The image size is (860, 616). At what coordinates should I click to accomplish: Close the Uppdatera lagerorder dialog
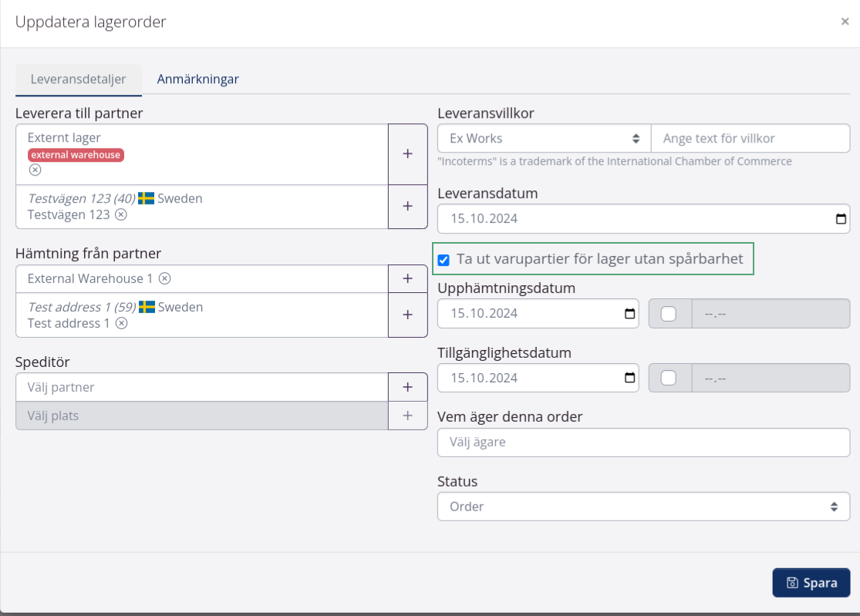845,22
